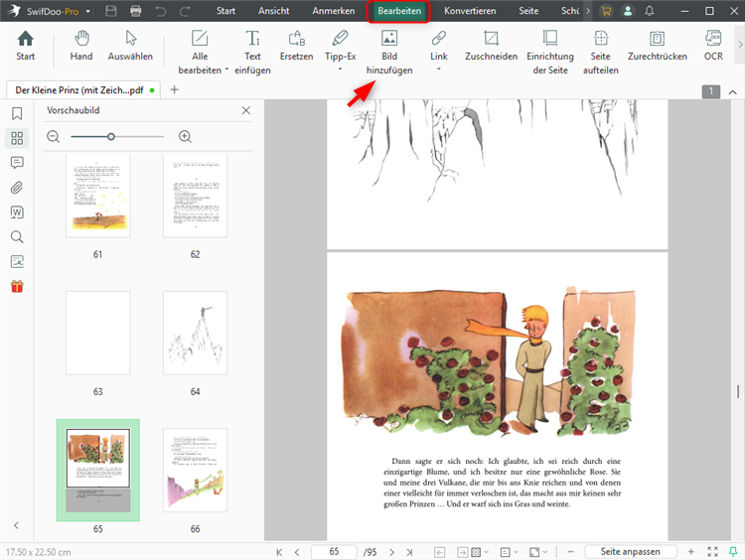The image size is (745, 560).
Task: Click Seite anpassen zoom button
Action: pos(630,551)
